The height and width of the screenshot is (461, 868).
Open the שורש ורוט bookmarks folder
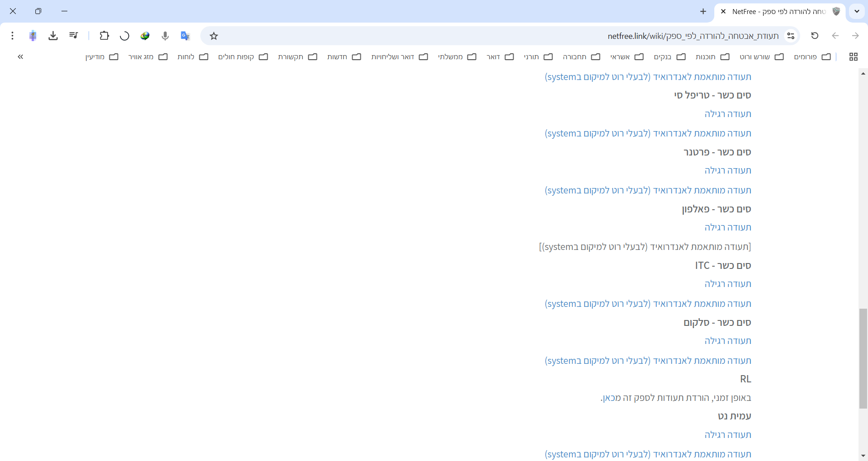[x=762, y=56]
